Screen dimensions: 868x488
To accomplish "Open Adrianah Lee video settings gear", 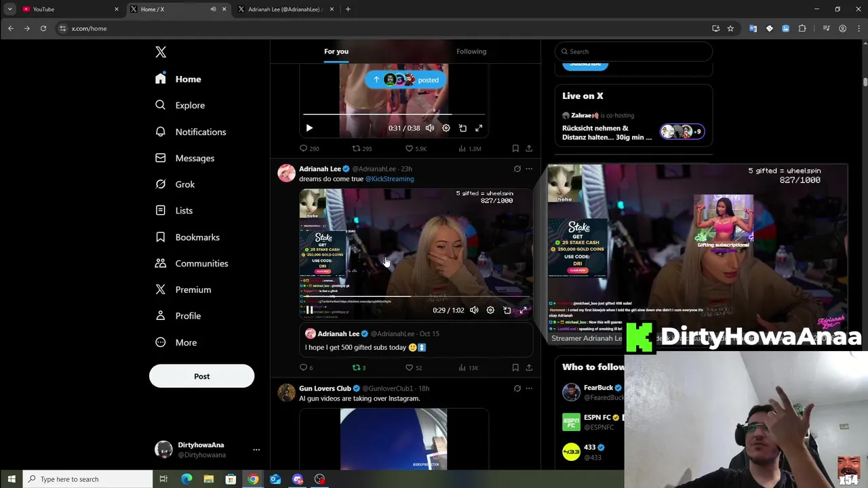I will click(490, 310).
